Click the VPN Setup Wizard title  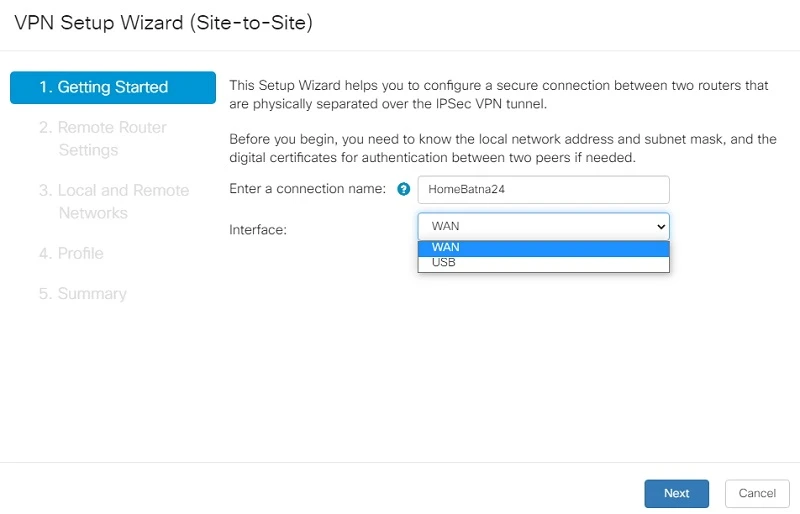tap(163, 23)
